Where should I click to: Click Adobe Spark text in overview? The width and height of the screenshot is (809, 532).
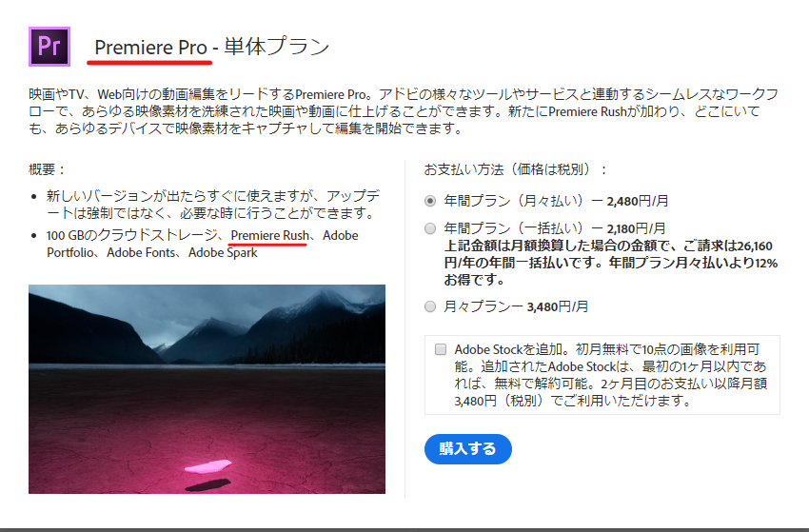223,252
